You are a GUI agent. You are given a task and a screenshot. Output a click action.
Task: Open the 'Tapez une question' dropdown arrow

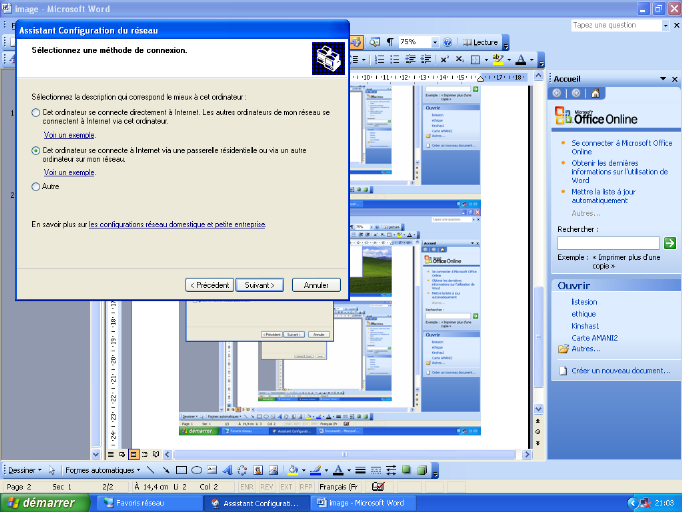click(x=665, y=26)
